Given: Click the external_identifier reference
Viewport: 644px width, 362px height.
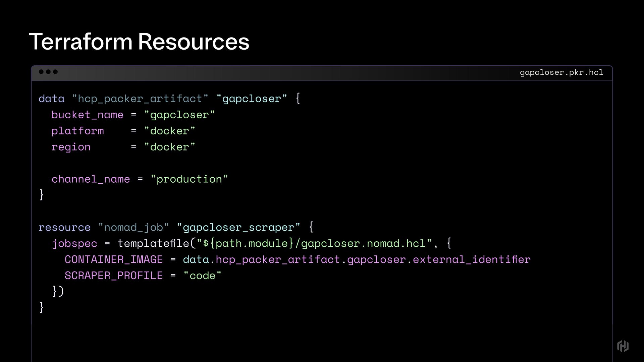Looking at the screenshot, I should tap(472, 260).
